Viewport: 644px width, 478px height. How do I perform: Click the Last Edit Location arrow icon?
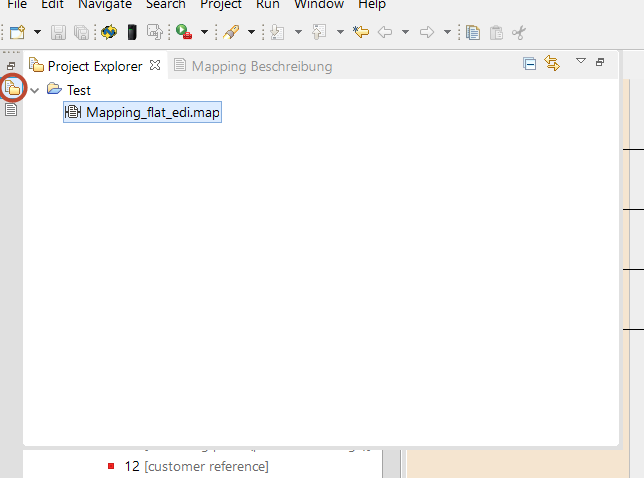pyautogui.click(x=361, y=32)
